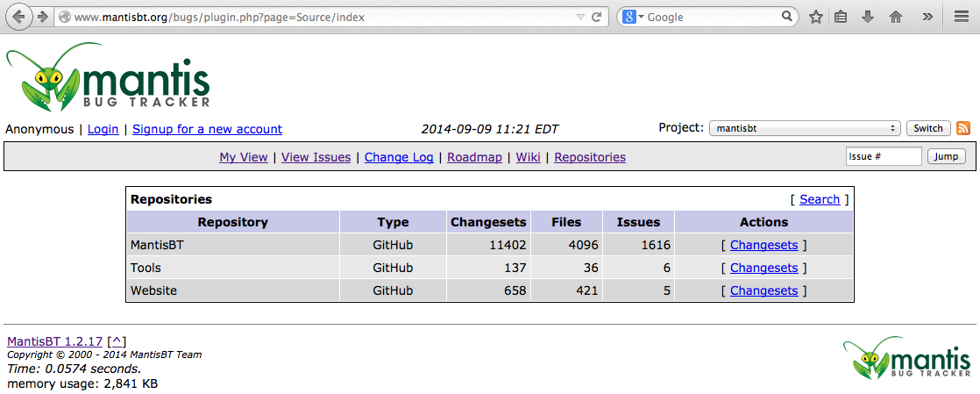Click the orange RSS feed icon
Image resolution: width=980 pixels, height=394 pixels.
[962, 128]
